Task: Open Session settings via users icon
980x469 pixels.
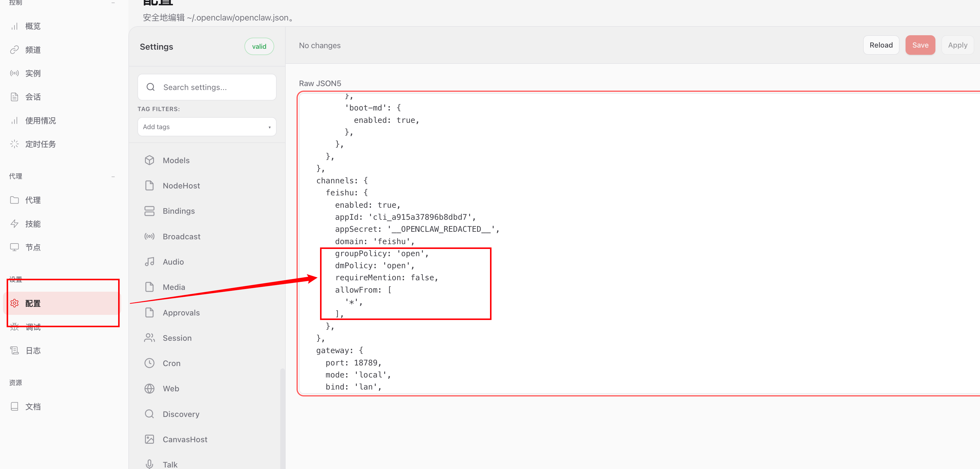Action: (x=149, y=338)
